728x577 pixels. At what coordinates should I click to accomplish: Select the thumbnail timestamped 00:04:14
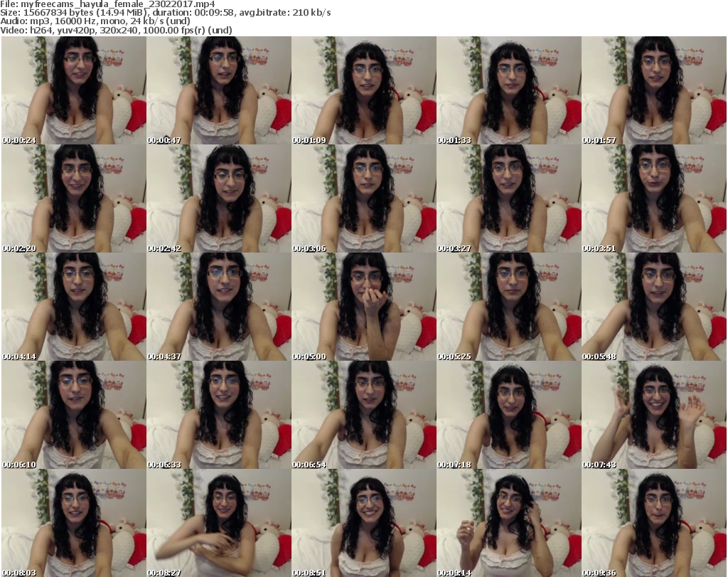74,307
